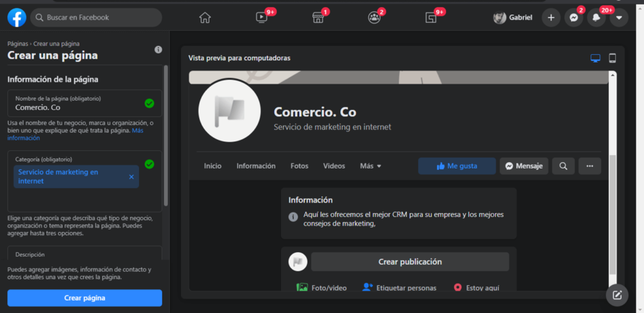Click the new message compose icon
Image resolution: width=644 pixels, height=313 pixels.
(x=617, y=295)
